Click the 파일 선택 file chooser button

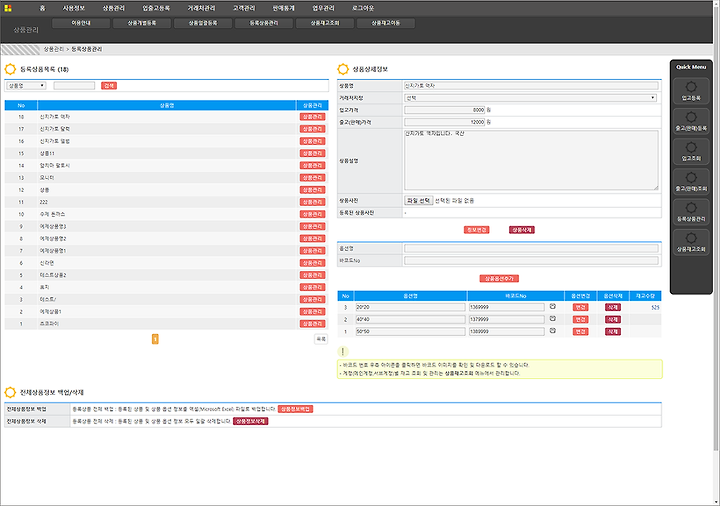click(x=418, y=201)
